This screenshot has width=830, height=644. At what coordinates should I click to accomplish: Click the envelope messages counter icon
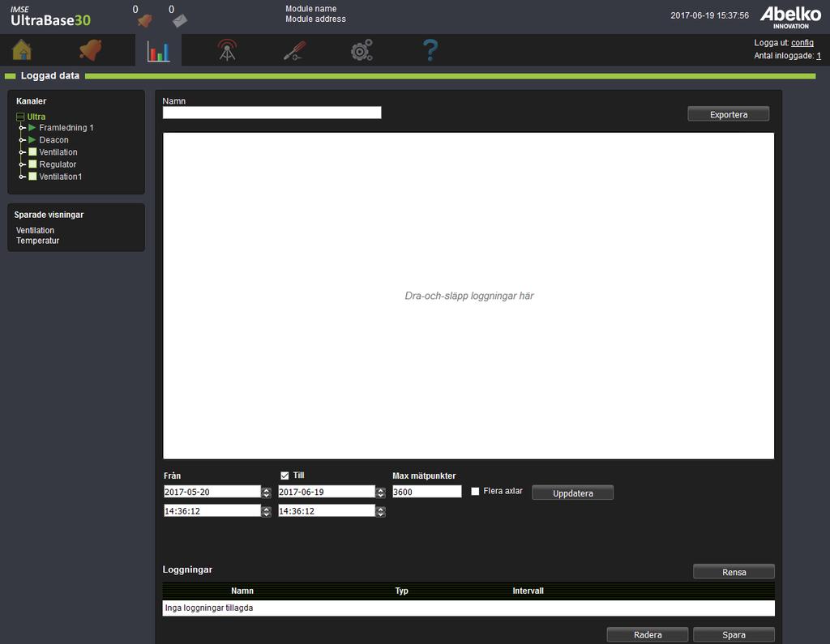(180, 20)
